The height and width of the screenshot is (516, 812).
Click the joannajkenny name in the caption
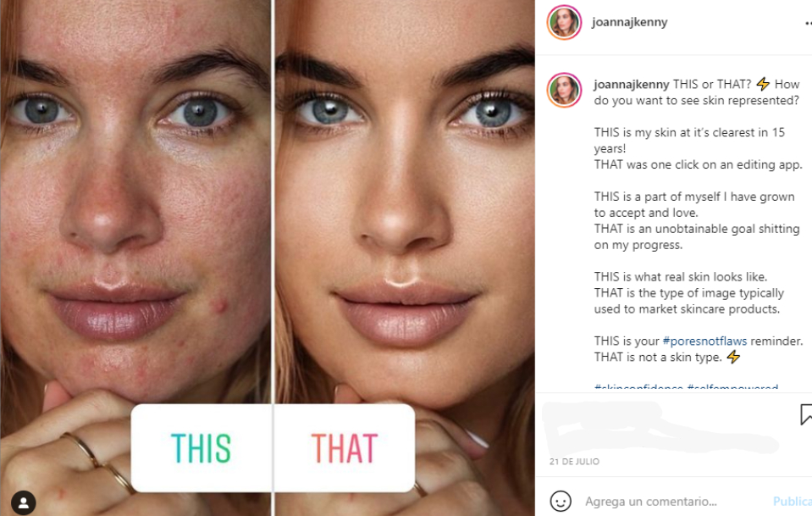[632, 85]
